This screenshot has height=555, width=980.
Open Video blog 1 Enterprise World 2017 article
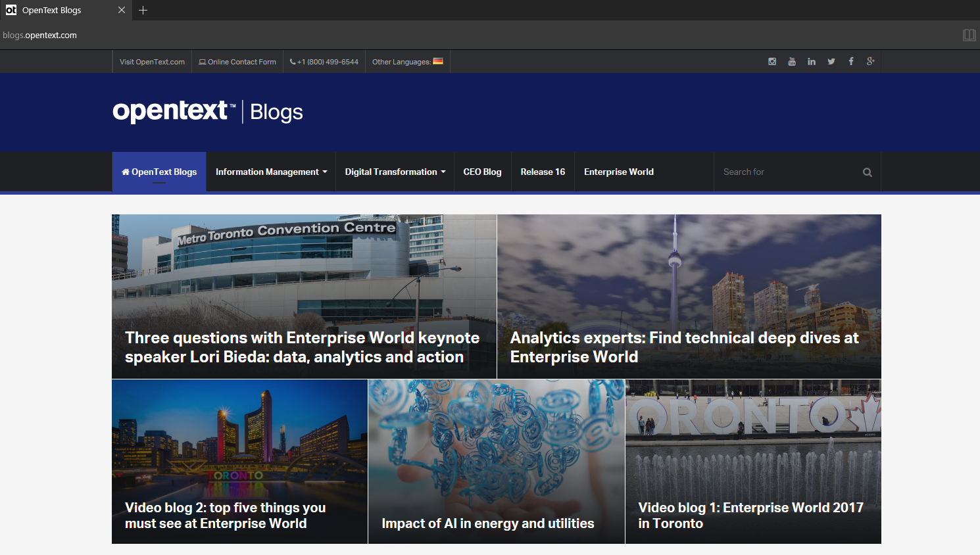coord(753,462)
